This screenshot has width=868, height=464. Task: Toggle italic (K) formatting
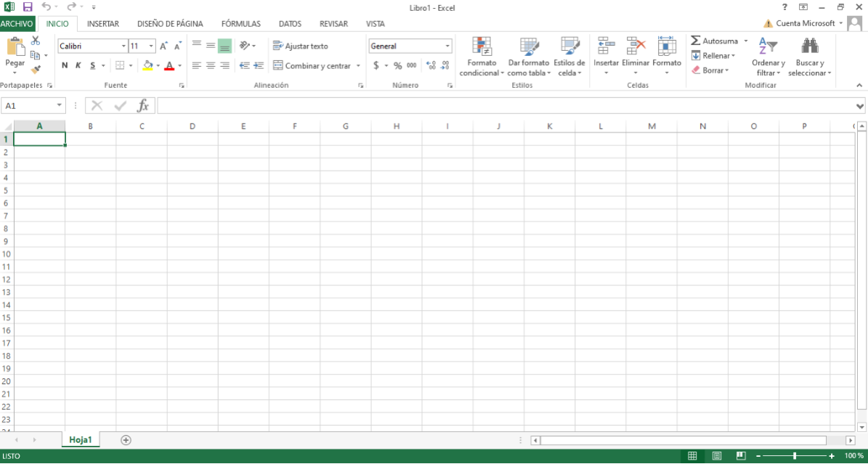(78, 66)
